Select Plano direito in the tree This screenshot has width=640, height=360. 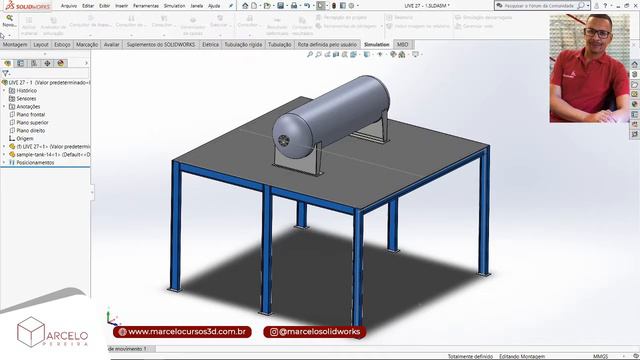coord(31,131)
